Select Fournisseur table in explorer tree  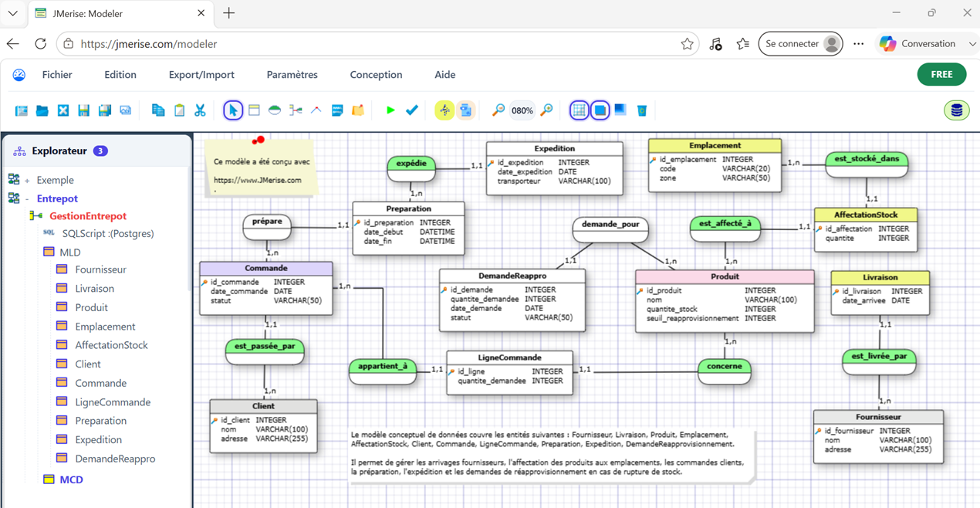100,269
